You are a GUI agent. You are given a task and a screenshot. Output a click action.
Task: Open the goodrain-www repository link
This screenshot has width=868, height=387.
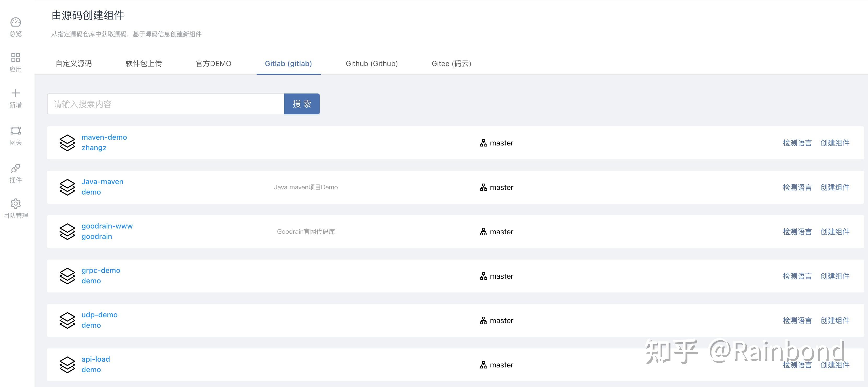107,226
